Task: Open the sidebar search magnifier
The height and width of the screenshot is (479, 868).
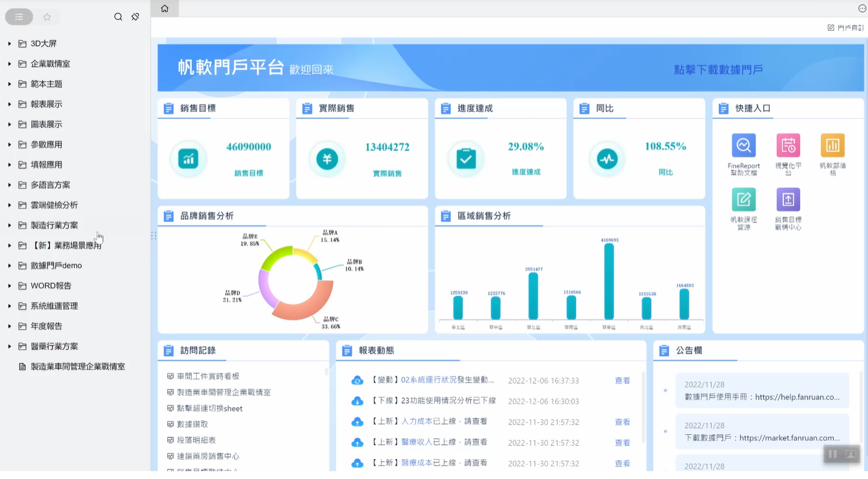Action: tap(118, 17)
